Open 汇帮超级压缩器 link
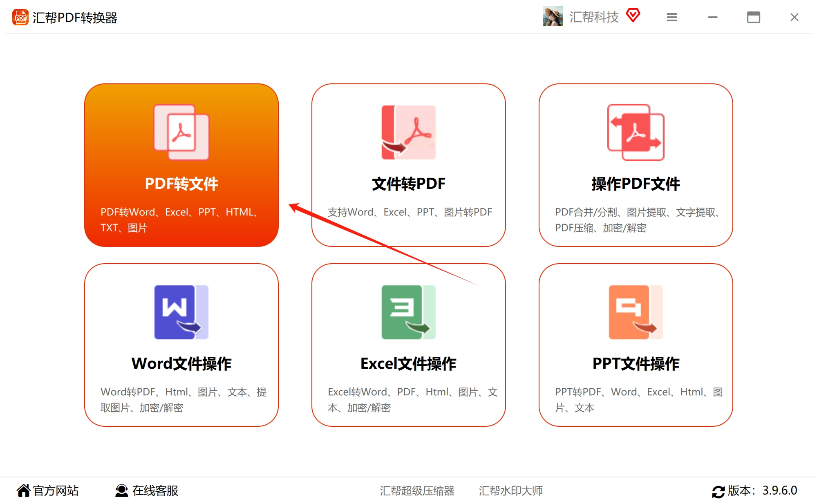 click(417, 491)
